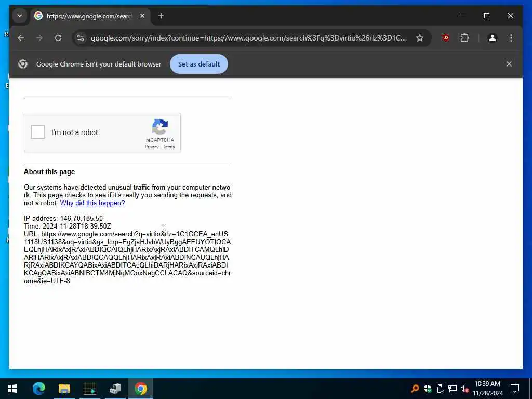This screenshot has width=532, height=399.
Task: Open the Chrome three-dot menu
Action: pyautogui.click(x=511, y=38)
